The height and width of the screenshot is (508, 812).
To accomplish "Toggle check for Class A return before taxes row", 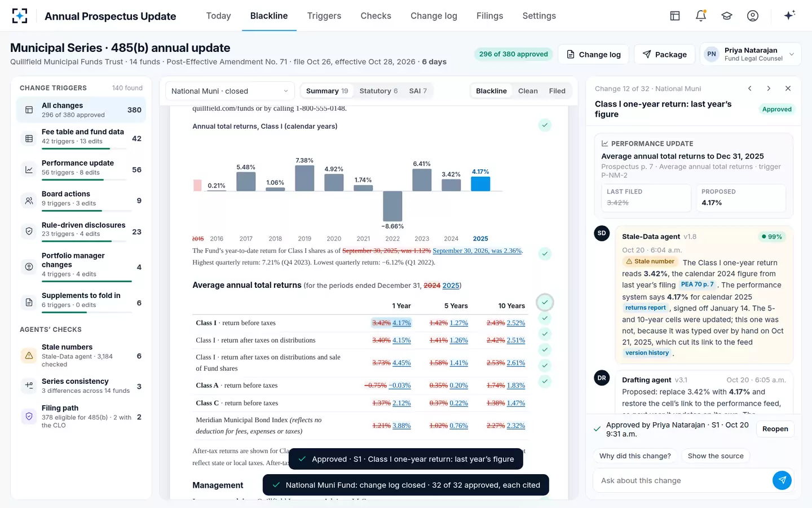I will pos(545,382).
